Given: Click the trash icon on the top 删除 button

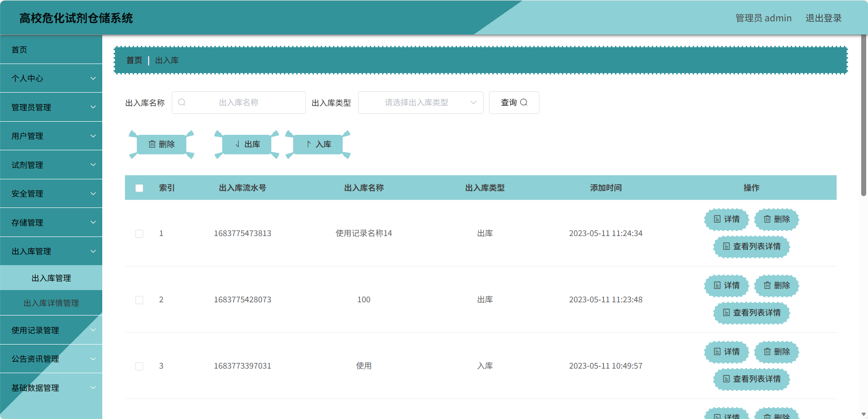Looking at the screenshot, I should point(152,144).
